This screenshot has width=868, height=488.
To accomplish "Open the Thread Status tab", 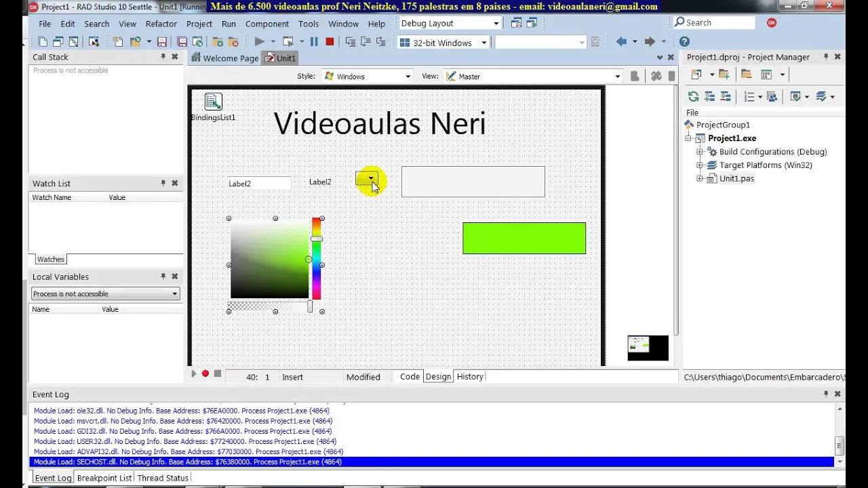I will [x=163, y=478].
